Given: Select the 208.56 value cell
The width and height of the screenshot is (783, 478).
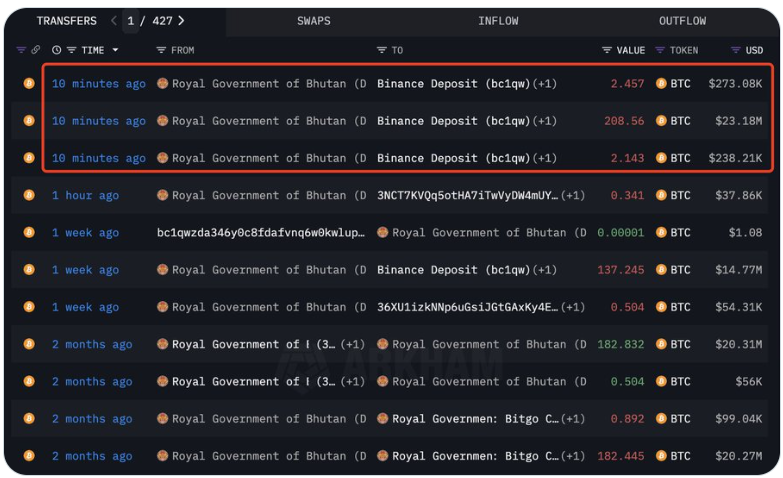Looking at the screenshot, I should [x=624, y=121].
